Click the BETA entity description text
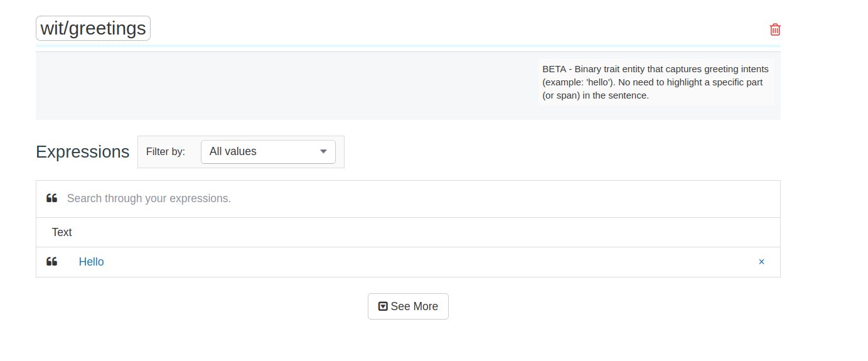868x361 pixels. (x=655, y=82)
